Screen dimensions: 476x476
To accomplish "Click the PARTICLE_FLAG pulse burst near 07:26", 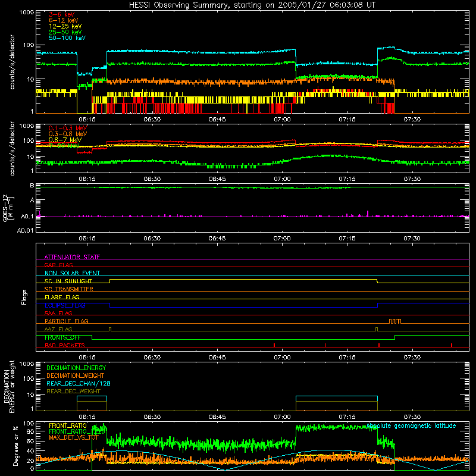I will (x=395, y=321).
